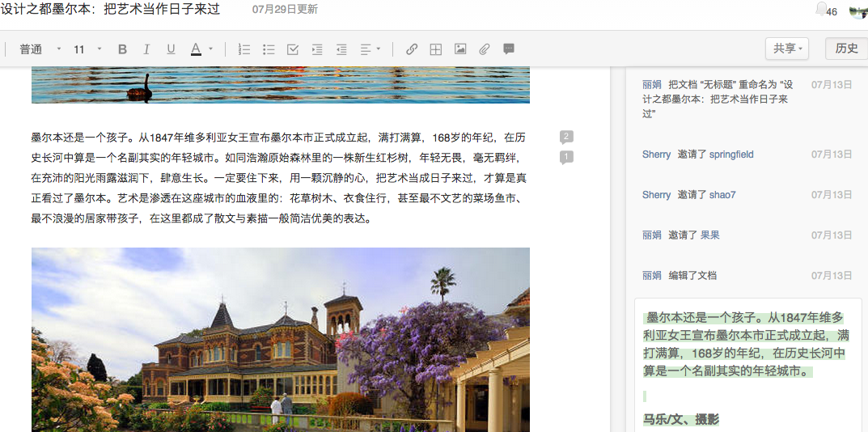Open invited user 果果 link
Image resolution: width=868 pixels, height=432 pixels.
710,235
